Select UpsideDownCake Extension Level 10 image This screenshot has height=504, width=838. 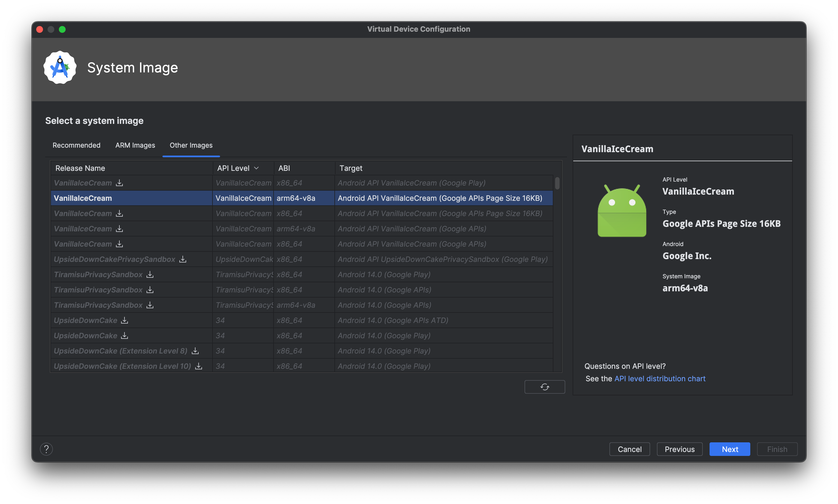pos(123,366)
